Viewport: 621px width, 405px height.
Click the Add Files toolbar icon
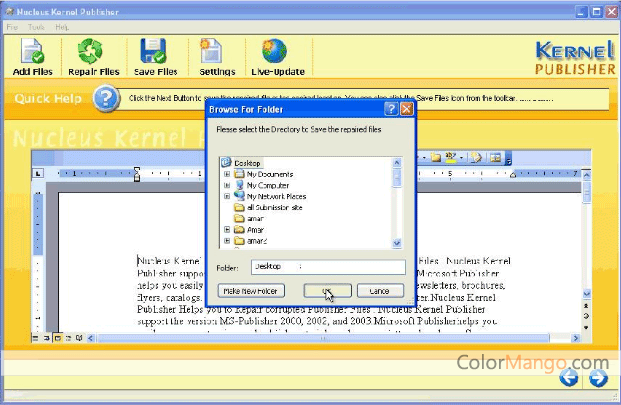pos(32,57)
